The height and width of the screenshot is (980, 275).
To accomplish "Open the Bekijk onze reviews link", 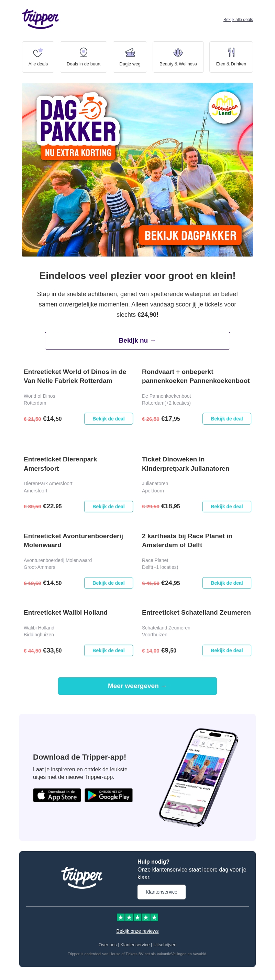I will click(x=137, y=931).
